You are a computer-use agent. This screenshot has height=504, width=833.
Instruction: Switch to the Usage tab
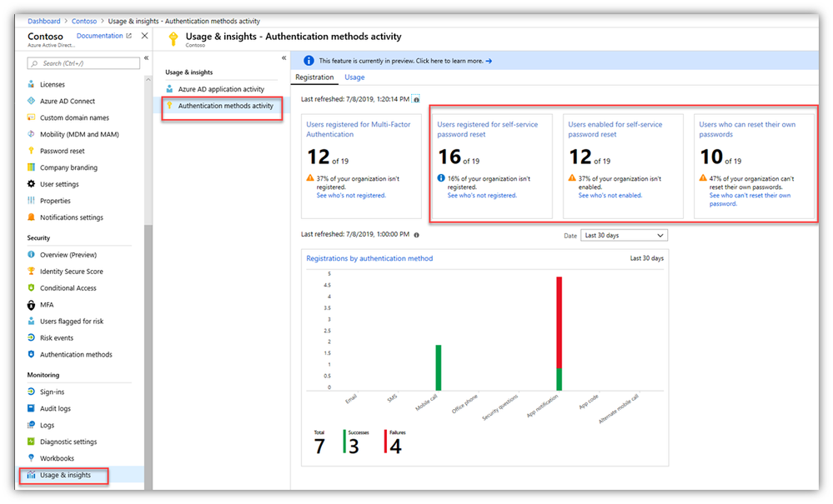[354, 77]
